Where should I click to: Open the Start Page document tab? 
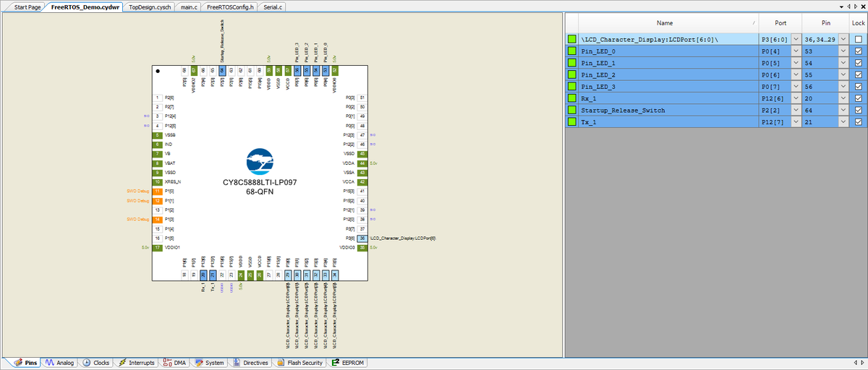click(x=27, y=6)
